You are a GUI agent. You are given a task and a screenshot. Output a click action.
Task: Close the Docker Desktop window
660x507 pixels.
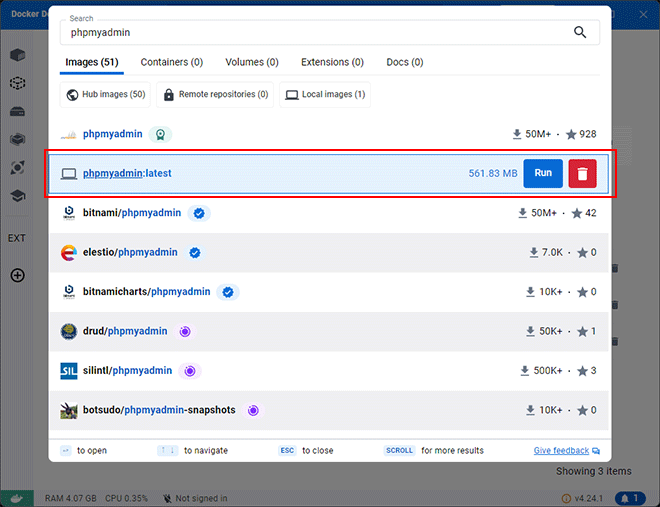(643, 15)
